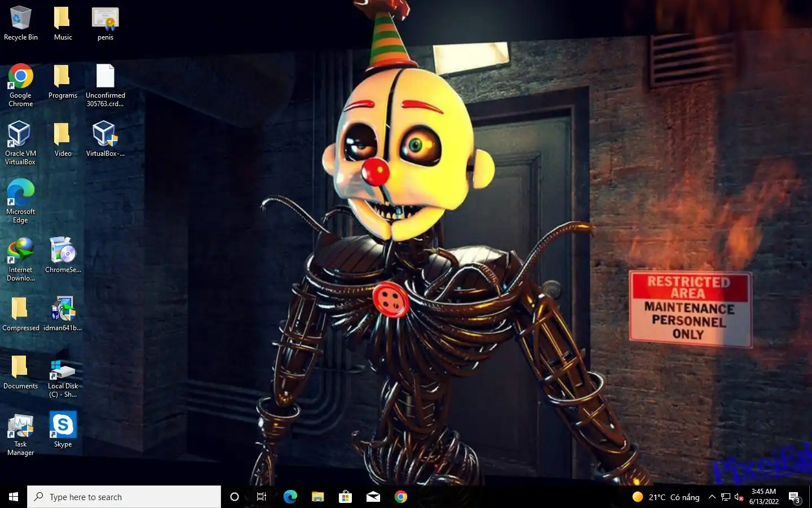The image size is (812, 508).
Task: Click the taskbar search box
Action: coord(124,497)
